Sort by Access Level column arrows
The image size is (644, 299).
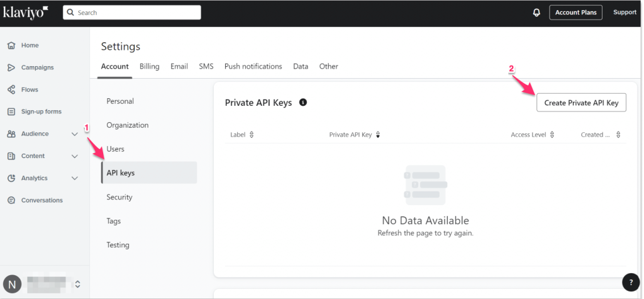pyautogui.click(x=552, y=135)
